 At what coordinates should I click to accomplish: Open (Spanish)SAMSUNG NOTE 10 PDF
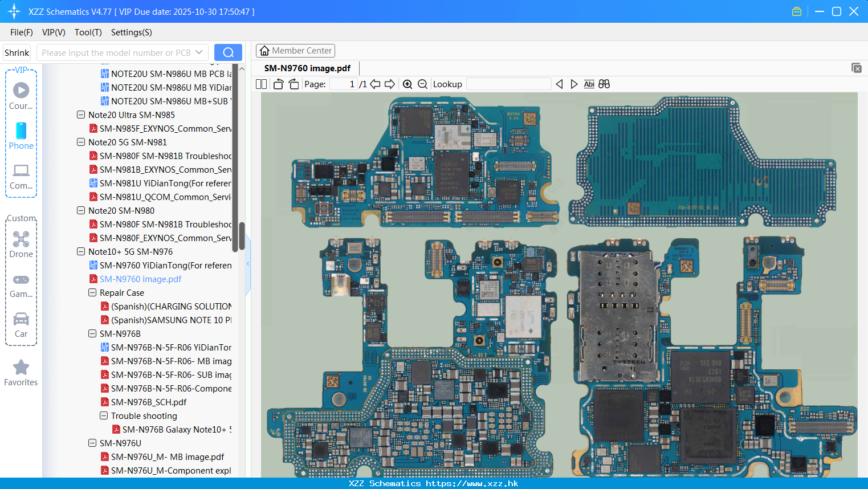point(166,320)
